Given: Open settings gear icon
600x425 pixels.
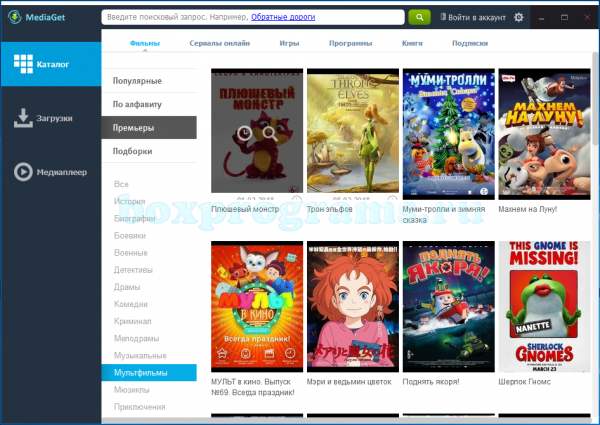Looking at the screenshot, I should click(x=518, y=17).
